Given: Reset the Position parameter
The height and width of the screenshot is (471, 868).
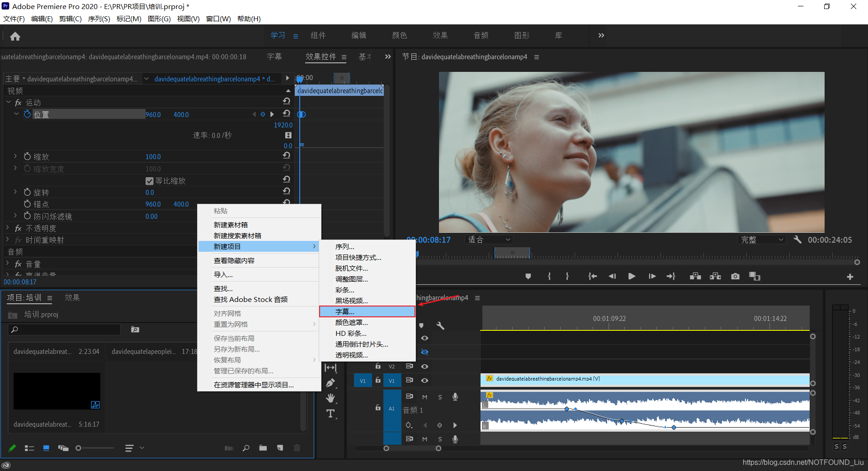Looking at the screenshot, I should point(287,113).
